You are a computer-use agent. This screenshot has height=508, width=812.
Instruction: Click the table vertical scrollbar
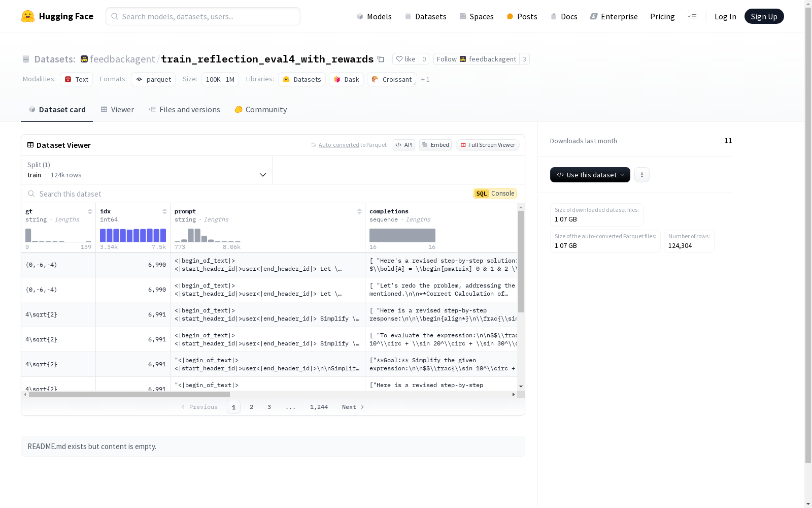[x=521, y=262]
